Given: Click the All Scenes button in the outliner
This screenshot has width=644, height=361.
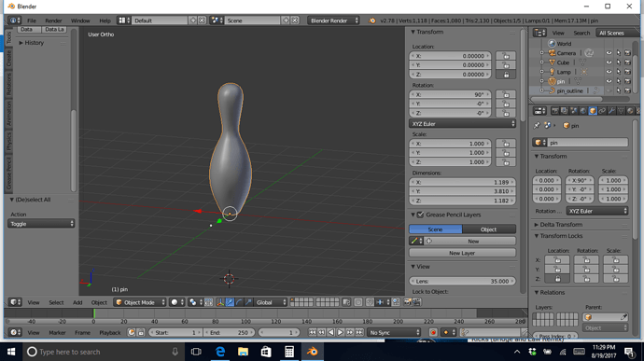Looking at the screenshot, I should click(x=611, y=33).
